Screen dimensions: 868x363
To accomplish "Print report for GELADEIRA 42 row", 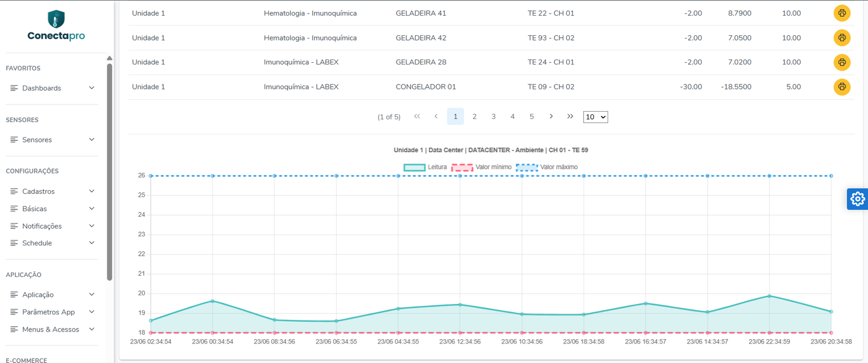I will coord(841,38).
